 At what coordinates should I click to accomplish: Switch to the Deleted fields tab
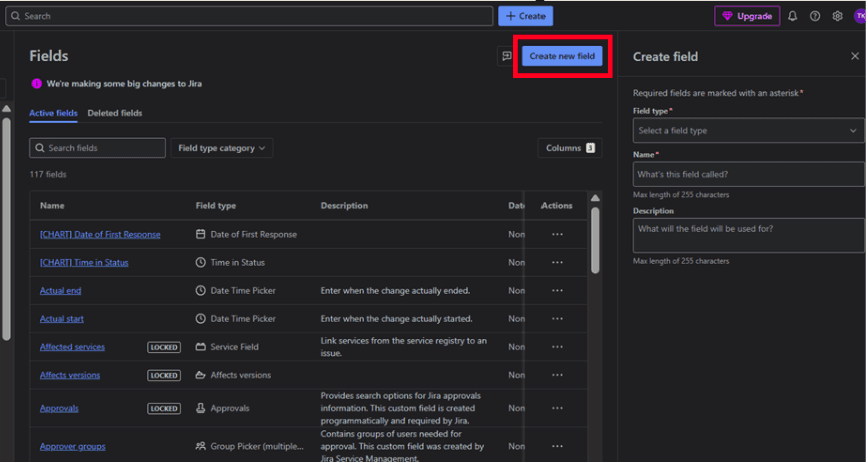coord(114,113)
